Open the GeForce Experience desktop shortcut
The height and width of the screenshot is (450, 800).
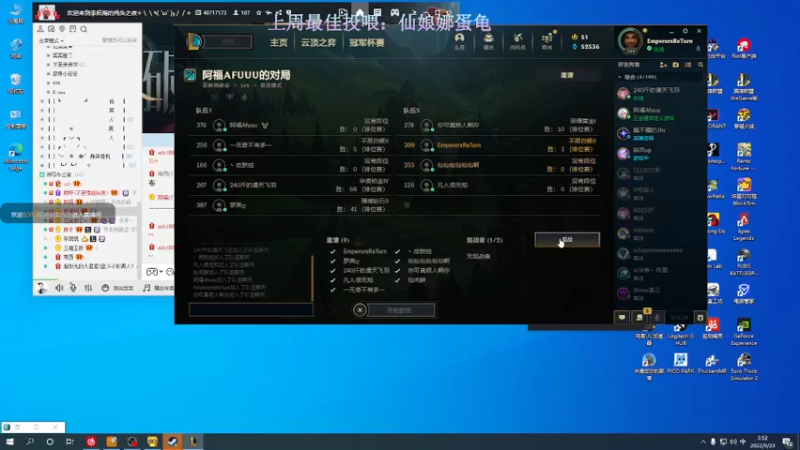743,332
